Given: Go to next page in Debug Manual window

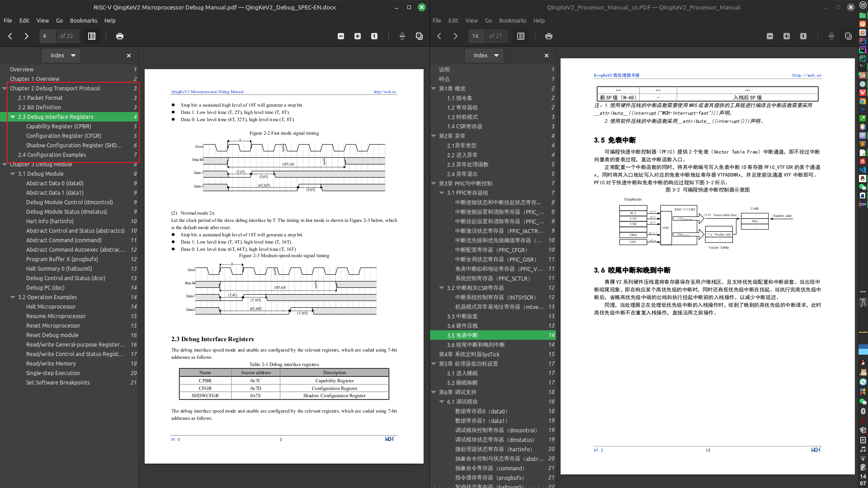Looking at the screenshot, I should 26,36.
